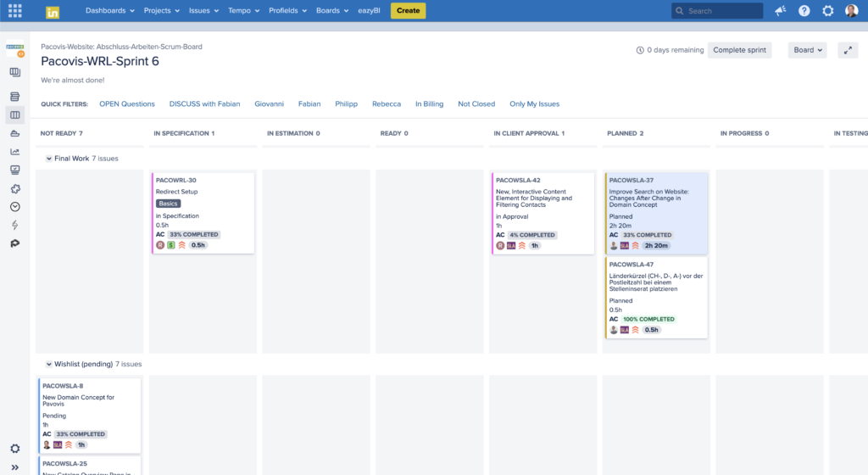Click the Complete sprint button
868x475 pixels.
[x=739, y=50]
